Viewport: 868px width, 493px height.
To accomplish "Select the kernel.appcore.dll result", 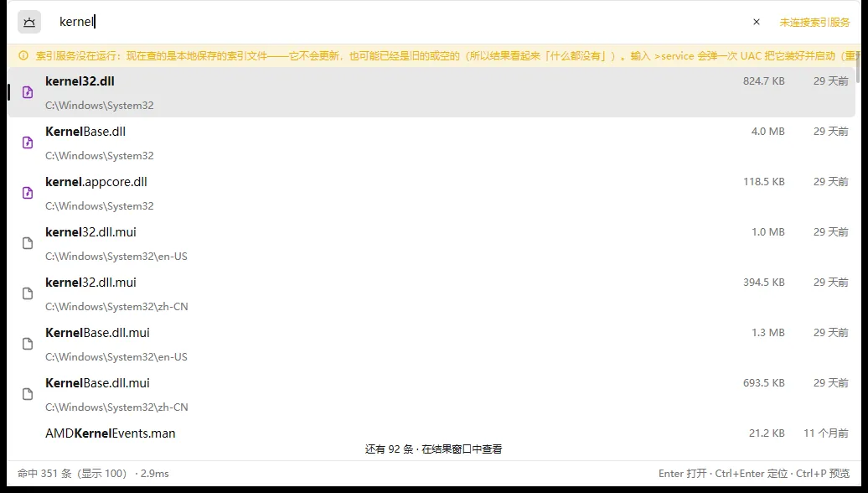I will click(x=431, y=194).
